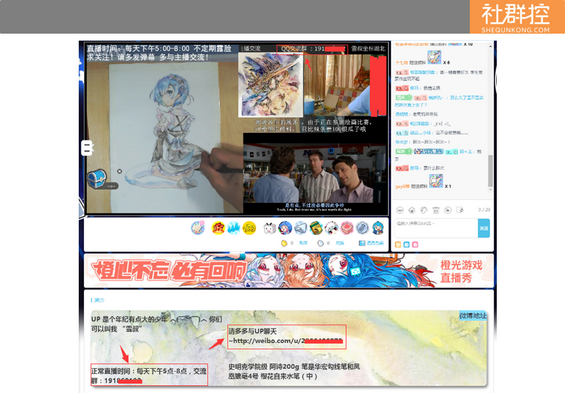Open the white side tab on video's left edge
Viewport: 565px width, 393px height.
[87, 148]
